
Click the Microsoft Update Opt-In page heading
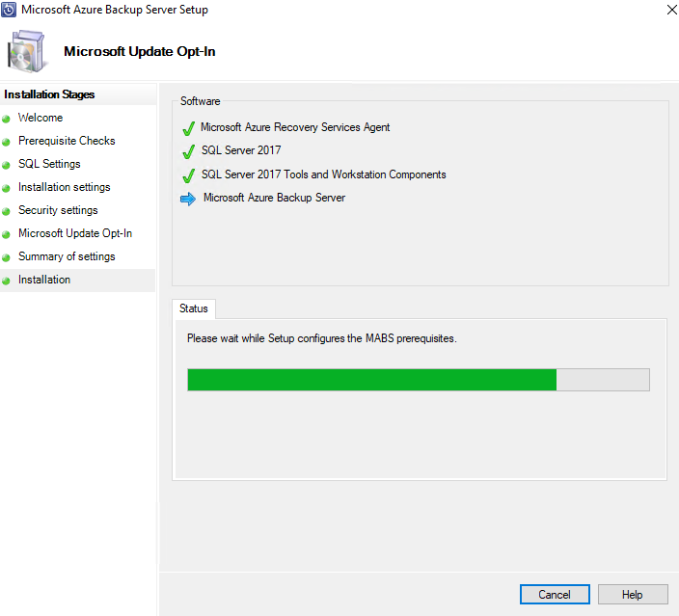(x=140, y=51)
